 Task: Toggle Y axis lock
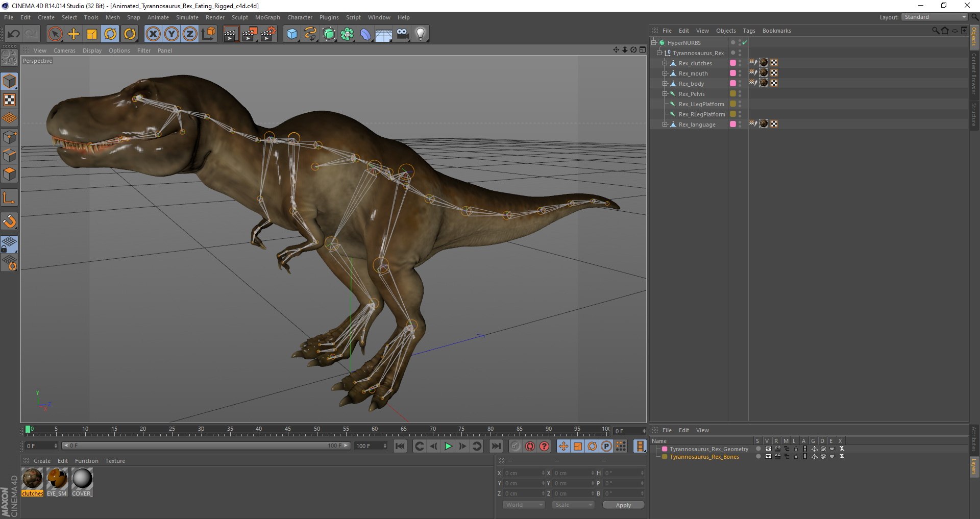pos(171,34)
